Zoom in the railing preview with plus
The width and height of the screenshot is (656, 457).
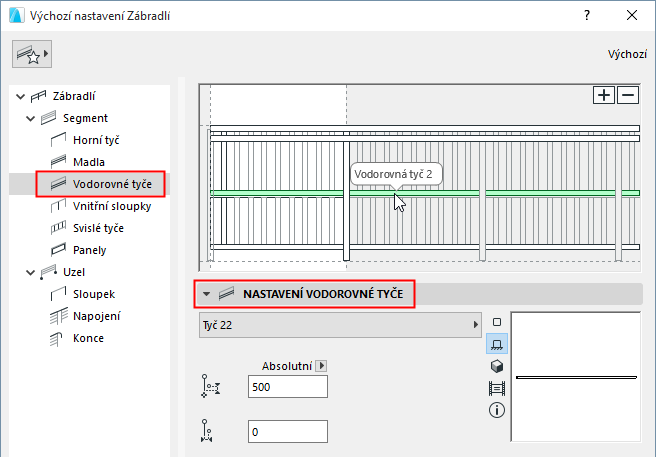[604, 95]
